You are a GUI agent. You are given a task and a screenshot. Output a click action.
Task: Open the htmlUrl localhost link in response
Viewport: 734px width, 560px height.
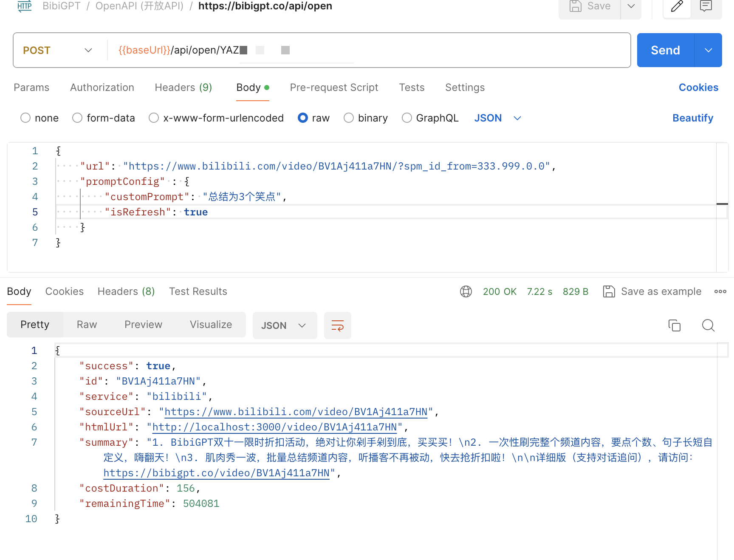click(x=274, y=427)
